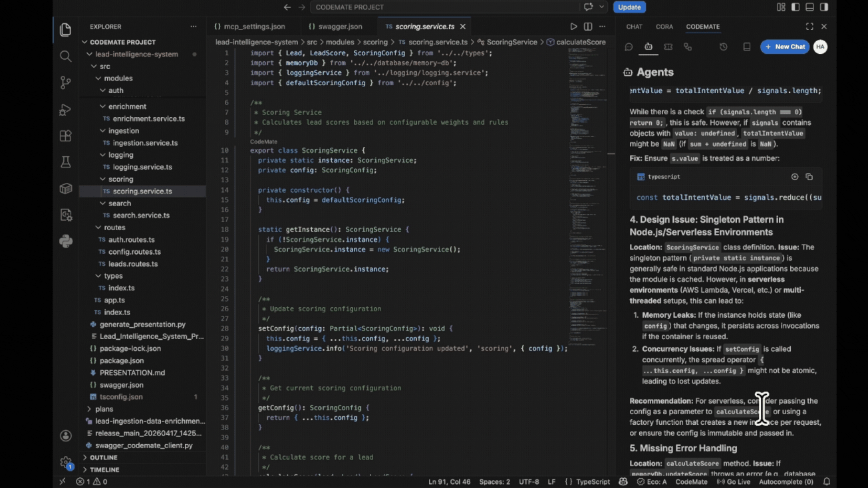Viewport: 868px width, 488px height.
Task: Open search.service.ts in Explorer
Action: (141, 215)
